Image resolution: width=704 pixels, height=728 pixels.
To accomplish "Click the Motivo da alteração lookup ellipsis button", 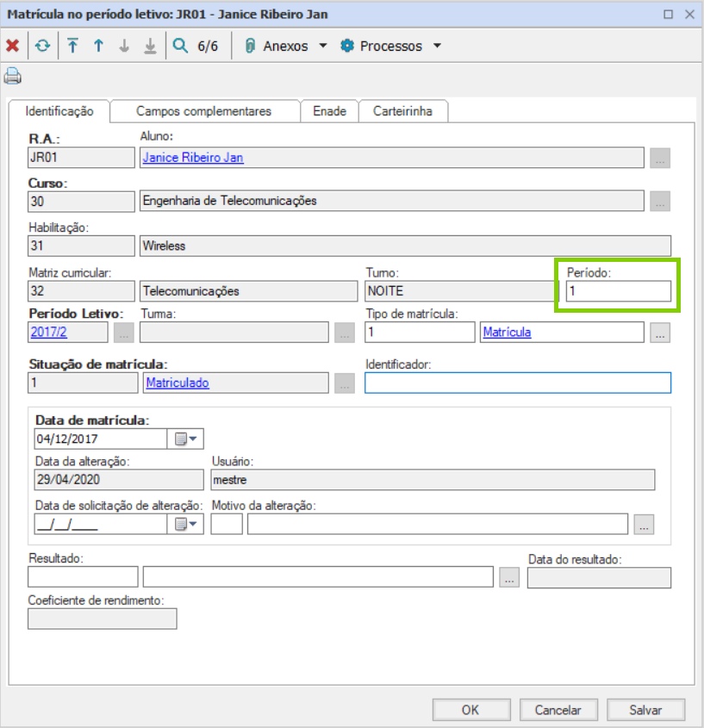I will point(644,524).
